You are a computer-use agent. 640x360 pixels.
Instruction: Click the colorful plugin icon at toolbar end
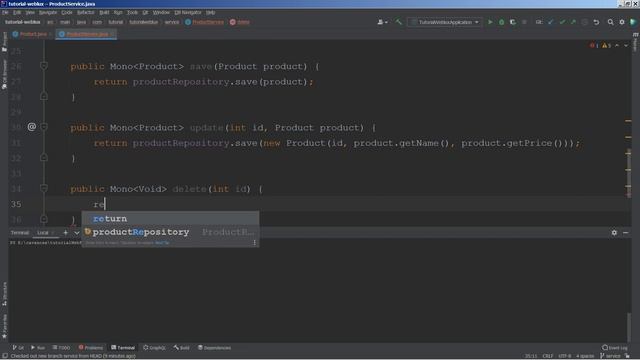point(633,22)
